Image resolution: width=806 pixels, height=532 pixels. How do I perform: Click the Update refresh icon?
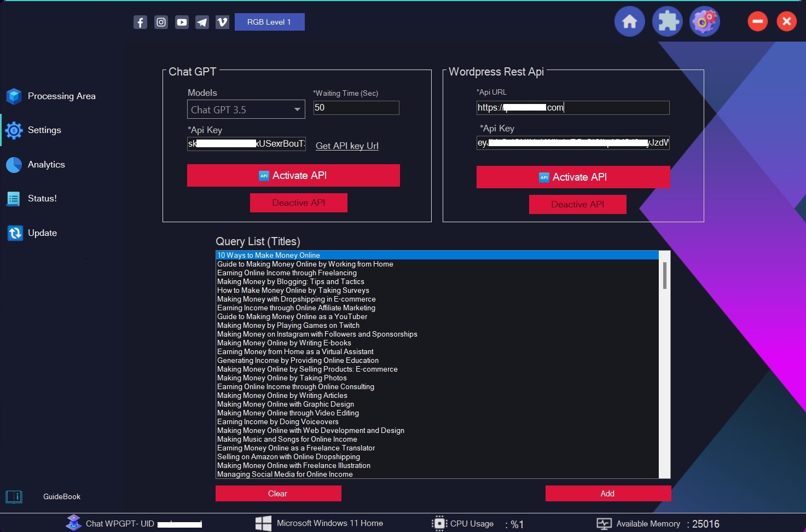click(15, 233)
